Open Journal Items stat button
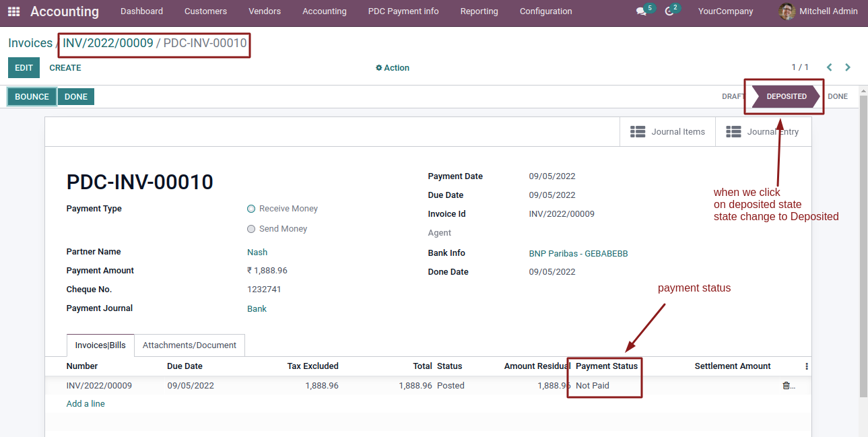Image resolution: width=868 pixels, height=437 pixels. coord(667,132)
